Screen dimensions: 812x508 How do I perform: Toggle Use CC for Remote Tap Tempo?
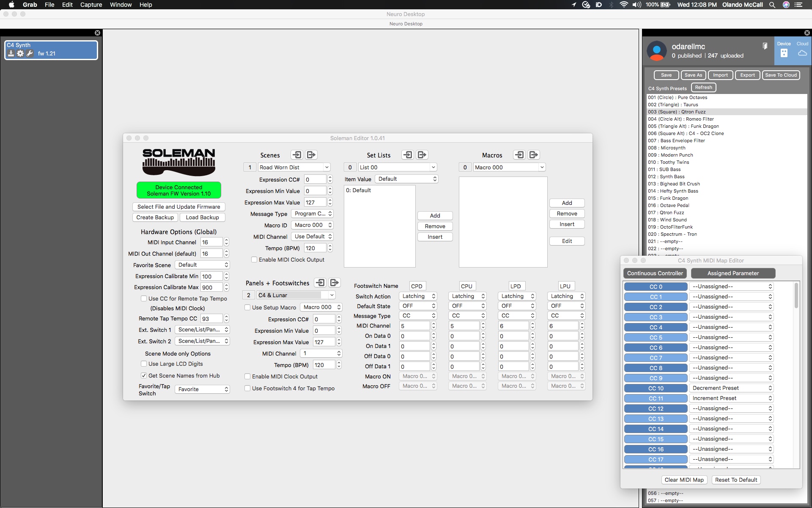click(x=144, y=298)
